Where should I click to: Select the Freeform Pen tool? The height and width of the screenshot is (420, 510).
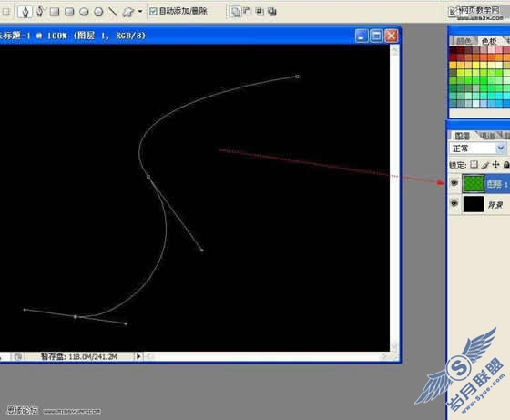click(40, 12)
